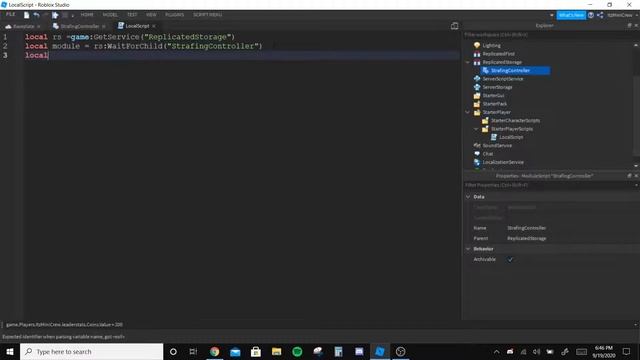Open Chrome from the taskbar

click(x=215, y=351)
